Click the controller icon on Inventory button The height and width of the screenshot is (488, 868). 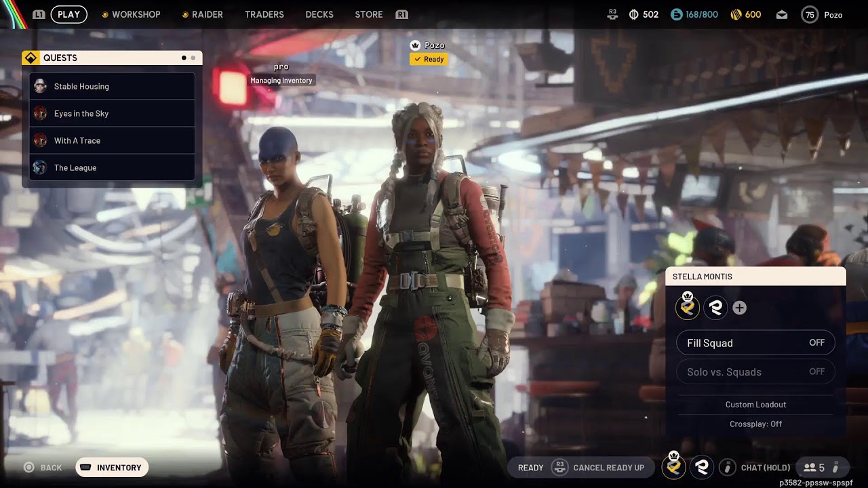(x=85, y=468)
